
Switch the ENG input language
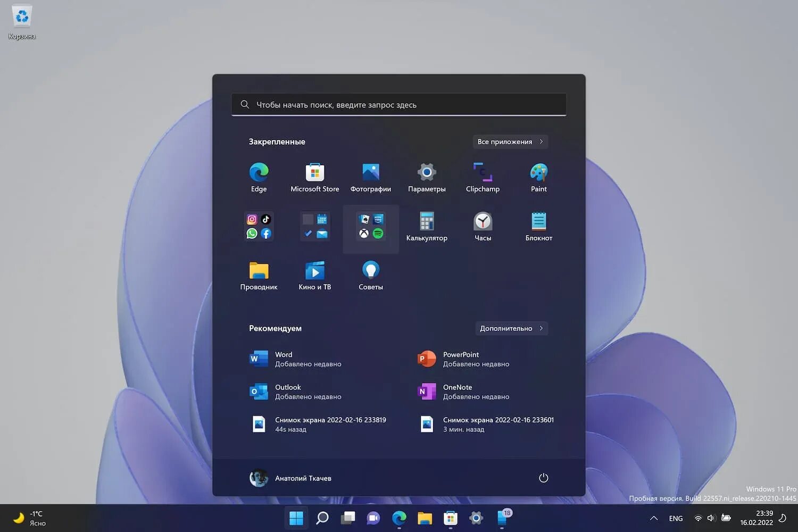[x=676, y=518]
